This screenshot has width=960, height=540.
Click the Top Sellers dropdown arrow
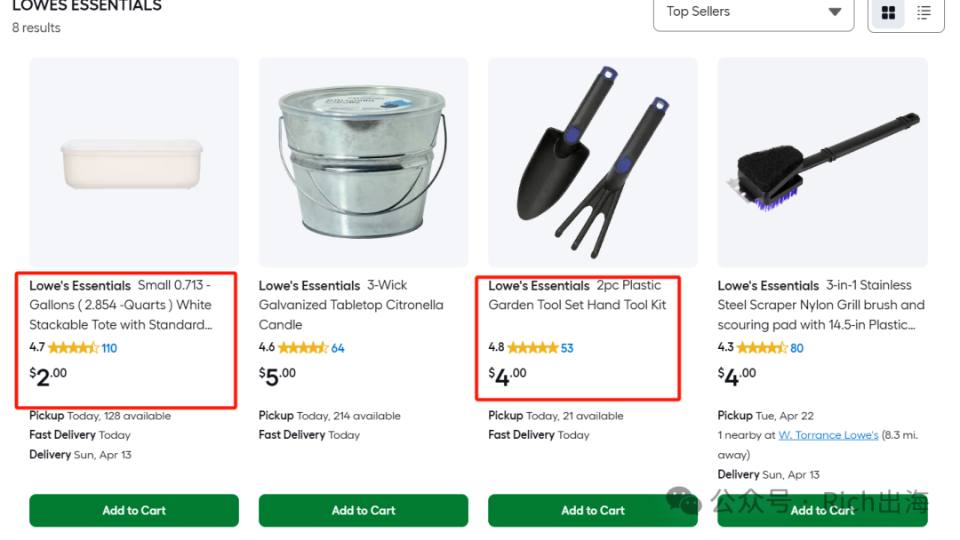pos(834,12)
